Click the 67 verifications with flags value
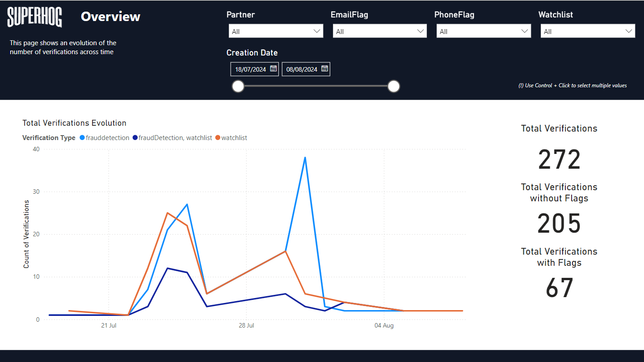 [559, 288]
